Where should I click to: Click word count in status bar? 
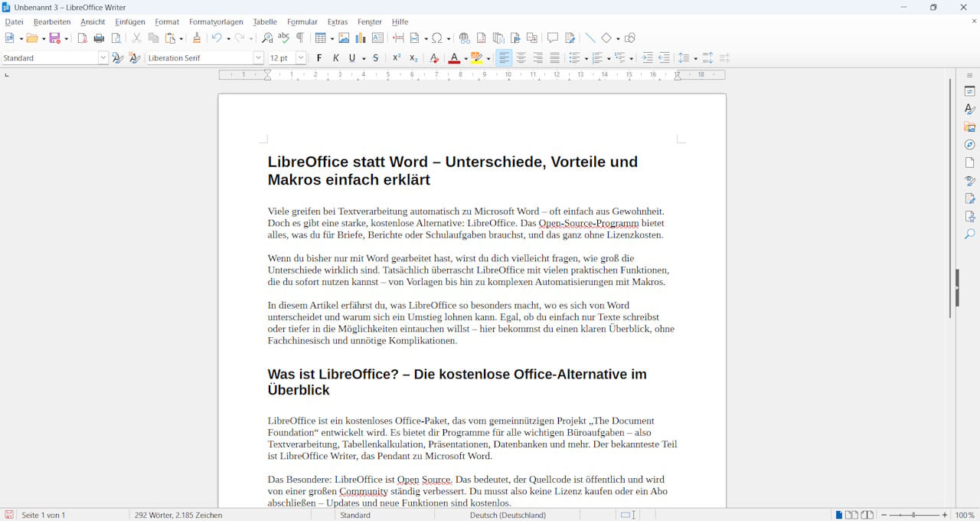click(178, 515)
